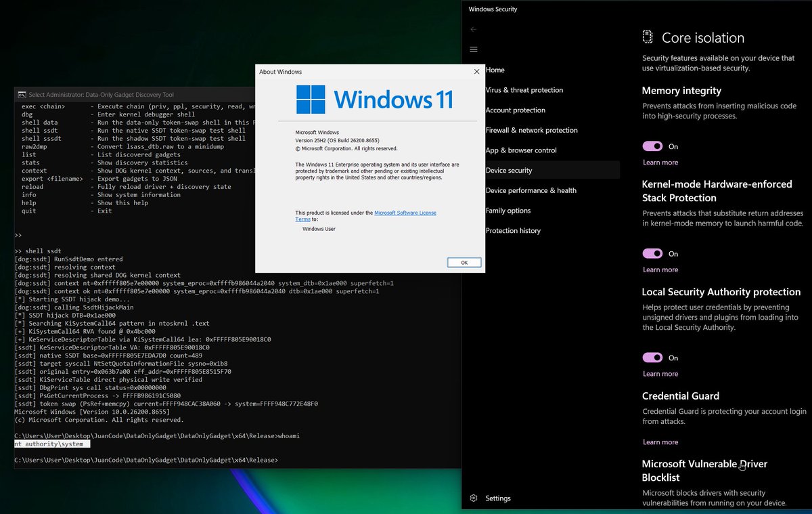Click '>> shell ssdt' command line in console
Viewport: 812px width, 514px height.
[38, 251]
